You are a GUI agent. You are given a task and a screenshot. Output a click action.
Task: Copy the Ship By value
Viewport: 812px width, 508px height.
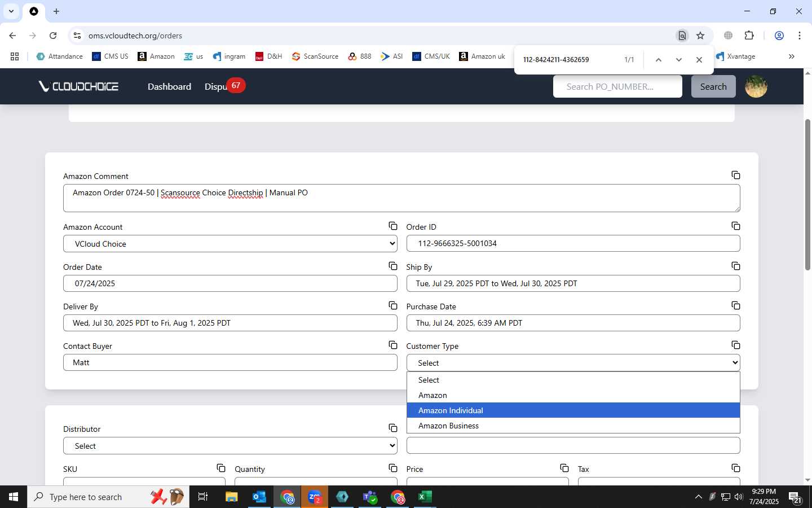[735, 266]
